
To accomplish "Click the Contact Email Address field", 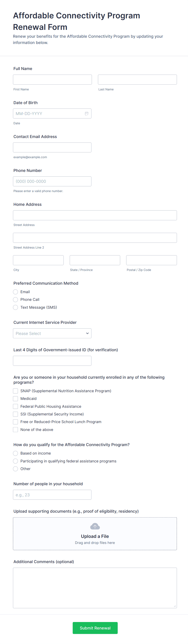I will (52, 147).
